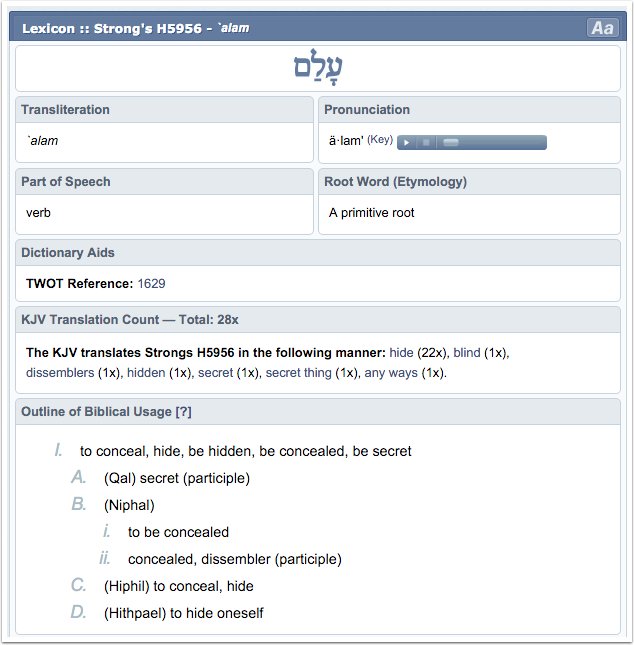Click the Hebrew word heading
Image resolution: width=634 pixels, height=645 pixels.
click(317, 67)
